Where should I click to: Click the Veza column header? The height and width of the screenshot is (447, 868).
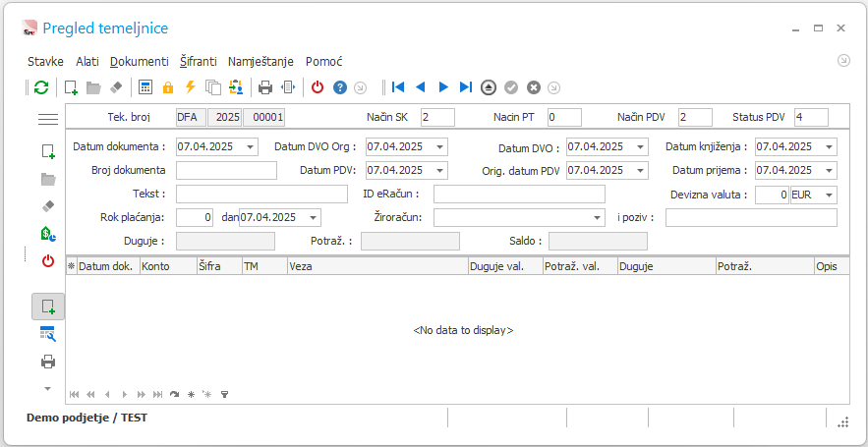tap(377, 266)
